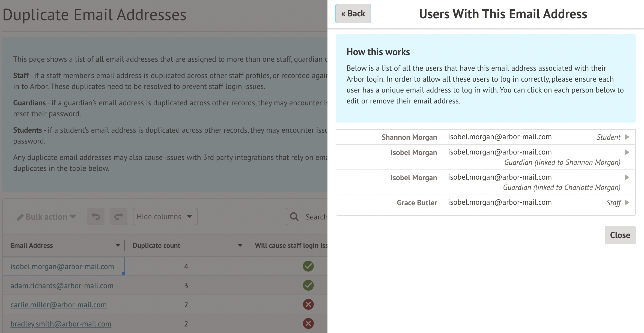The image size is (644, 333).
Task: Click red cross for carlie.miller row
Action: pos(308,304)
